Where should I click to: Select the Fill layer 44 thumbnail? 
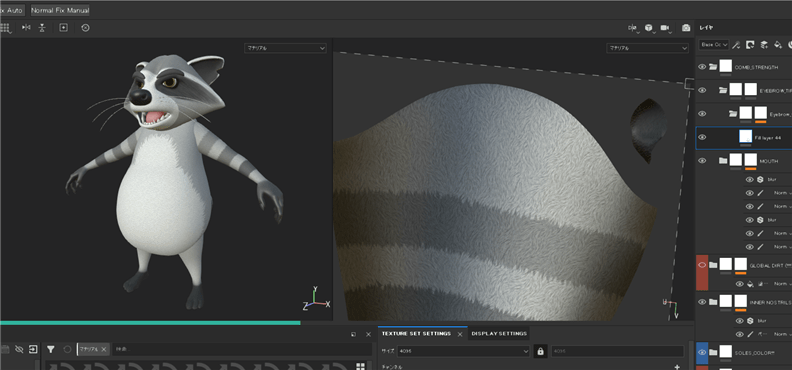tap(745, 136)
